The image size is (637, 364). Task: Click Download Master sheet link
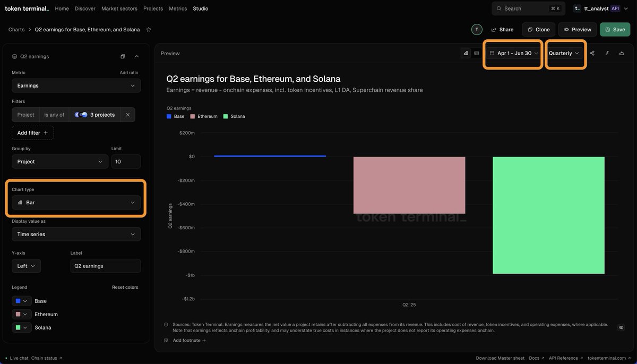[500, 358]
